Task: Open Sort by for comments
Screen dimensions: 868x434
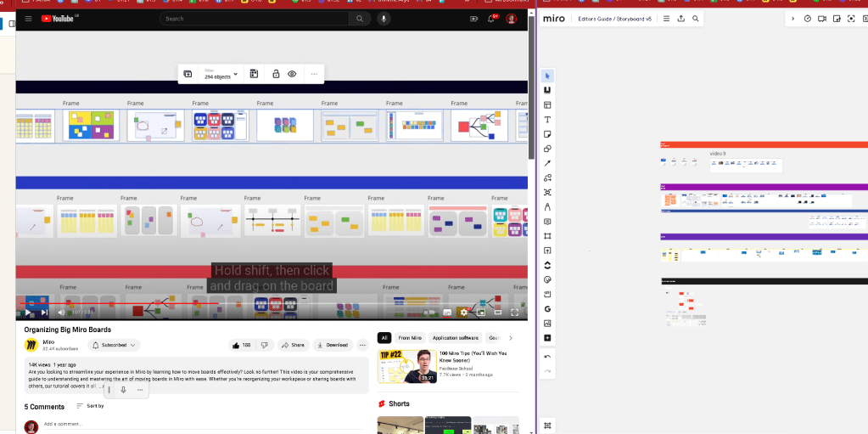Action: (90, 406)
